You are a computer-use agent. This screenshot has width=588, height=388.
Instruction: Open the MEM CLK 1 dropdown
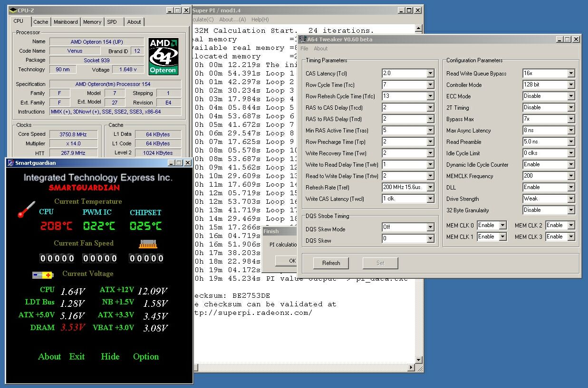[x=502, y=237]
